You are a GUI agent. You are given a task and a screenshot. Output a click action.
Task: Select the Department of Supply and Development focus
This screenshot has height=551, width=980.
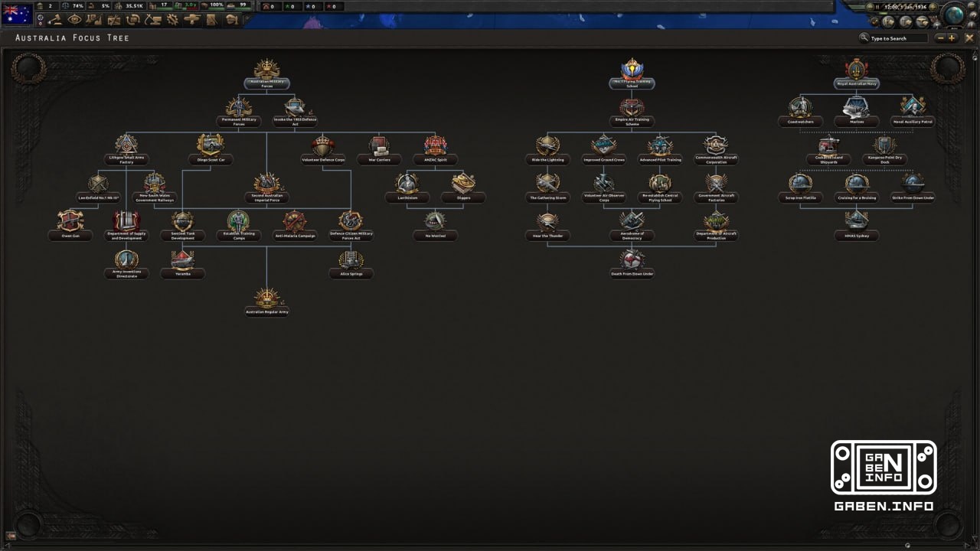(126, 226)
